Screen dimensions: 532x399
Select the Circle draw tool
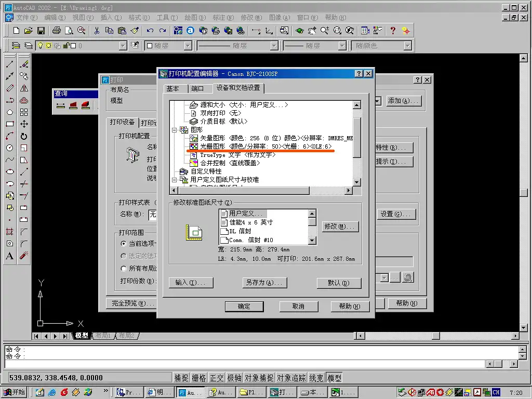point(10,148)
